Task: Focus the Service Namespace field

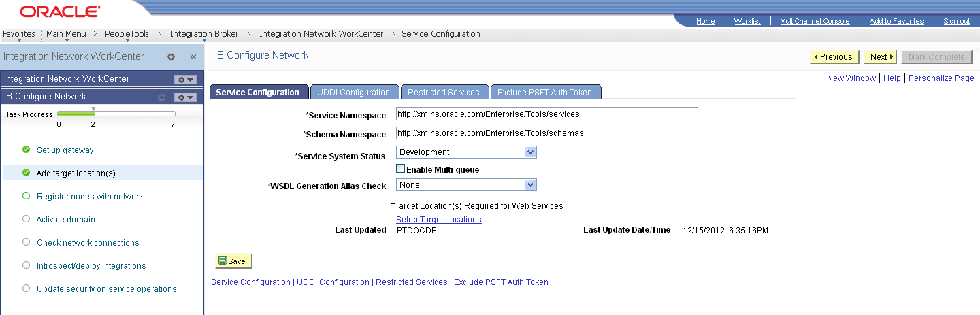Action: [x=547, y=114]
